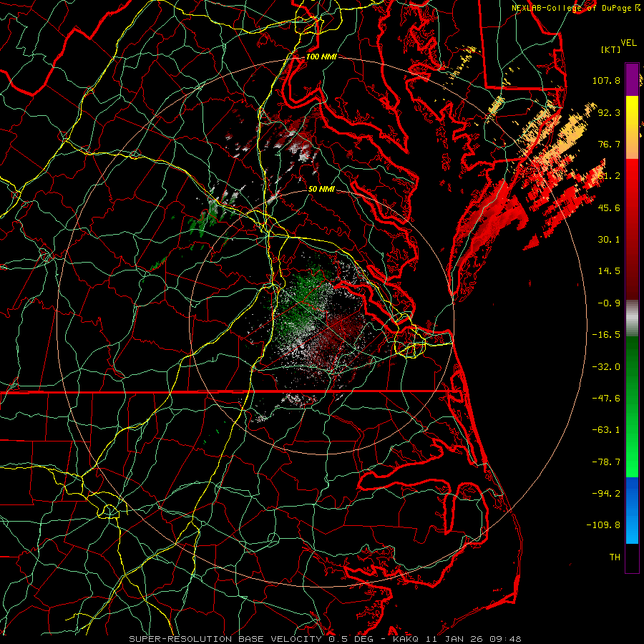This screenshot has width=644, height=644.
Task: Click the gray-white near-zero color bar segment
Action: (632, 318)
